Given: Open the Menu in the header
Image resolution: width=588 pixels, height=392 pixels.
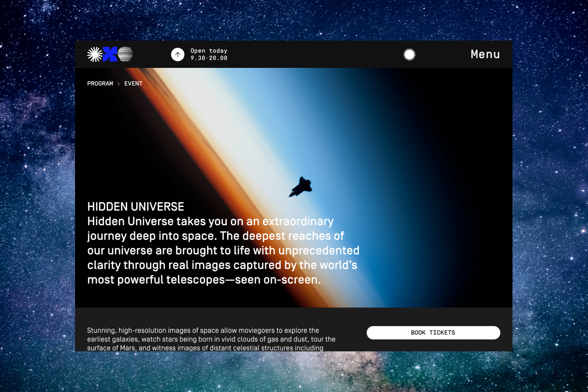Looking at the screenshot, I should (485, 54).
